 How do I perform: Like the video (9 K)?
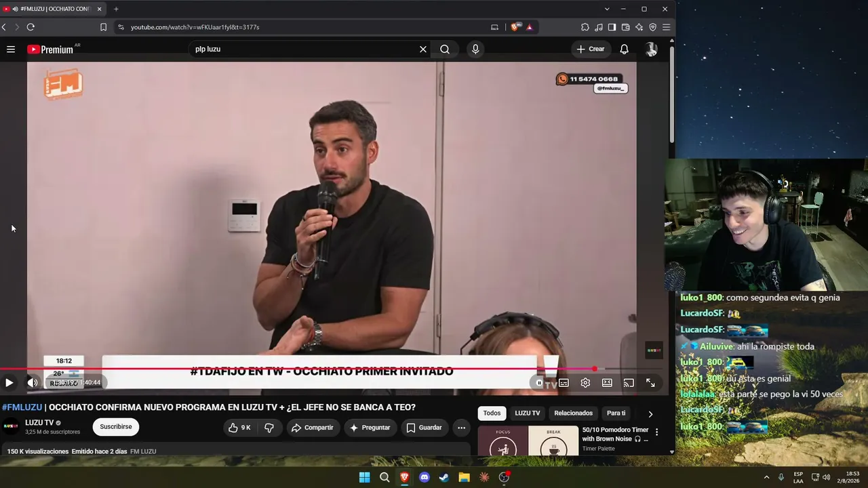point(240,428)
